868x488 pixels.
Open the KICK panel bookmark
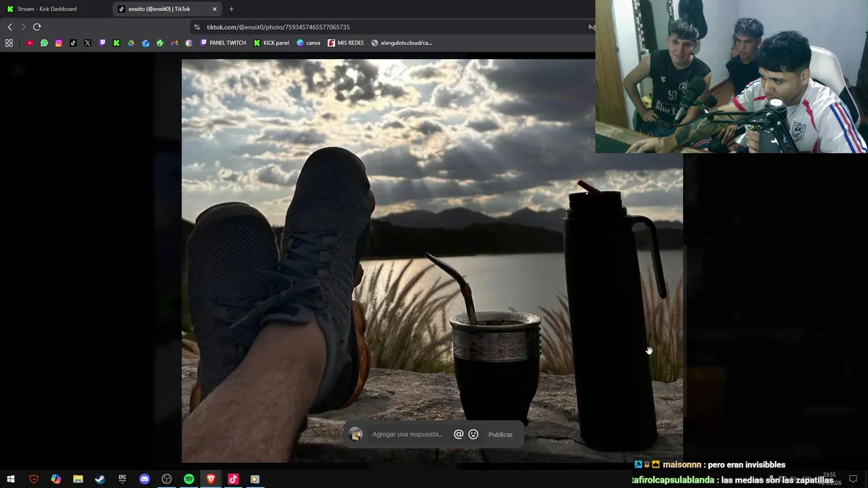271,43
